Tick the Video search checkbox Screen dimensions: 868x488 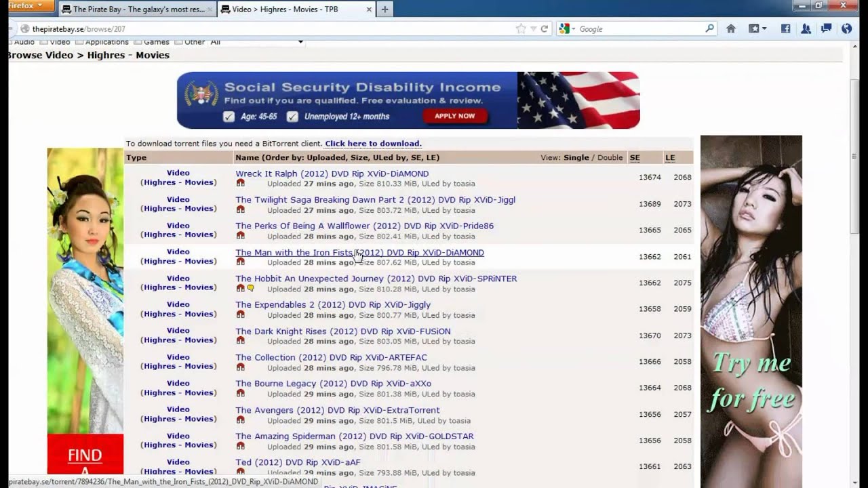pos(44,42)
